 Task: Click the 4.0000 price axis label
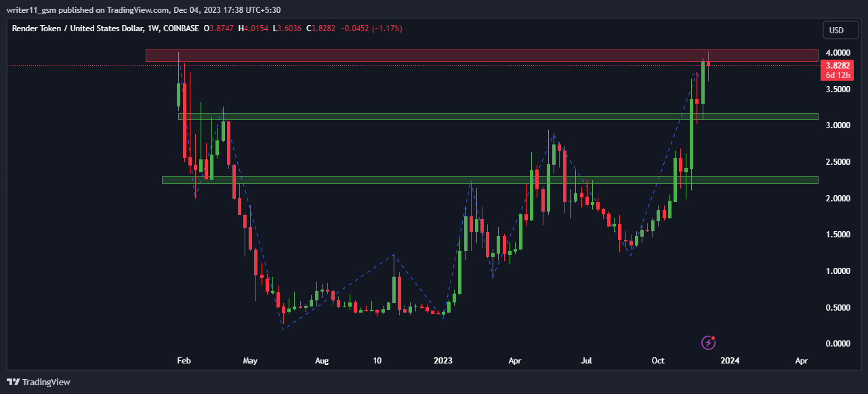tap(838, 53)
